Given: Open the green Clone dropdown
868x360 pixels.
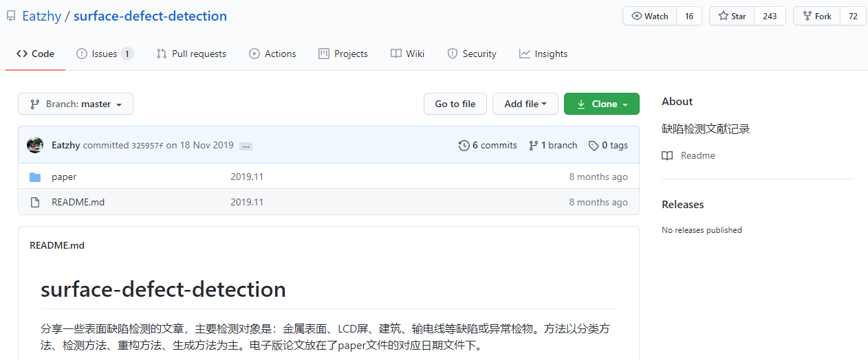Looking at the screenshot, I should click(602, 104).
